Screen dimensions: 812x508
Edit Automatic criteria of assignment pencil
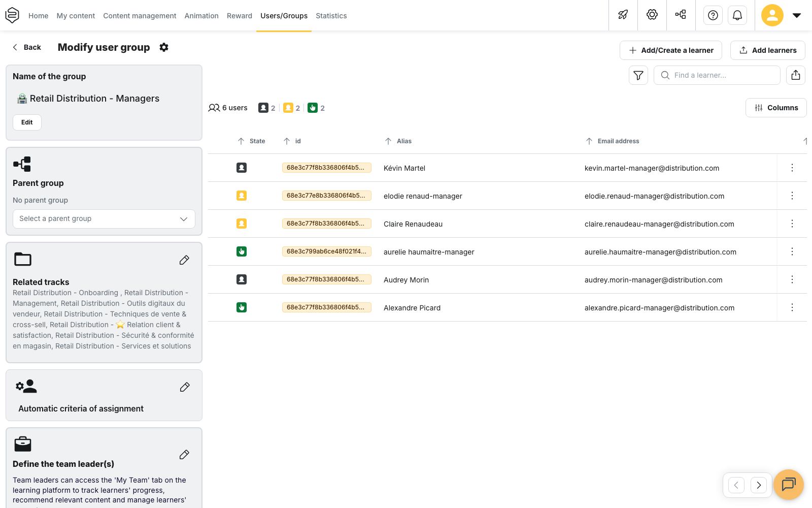pos(185,387)
